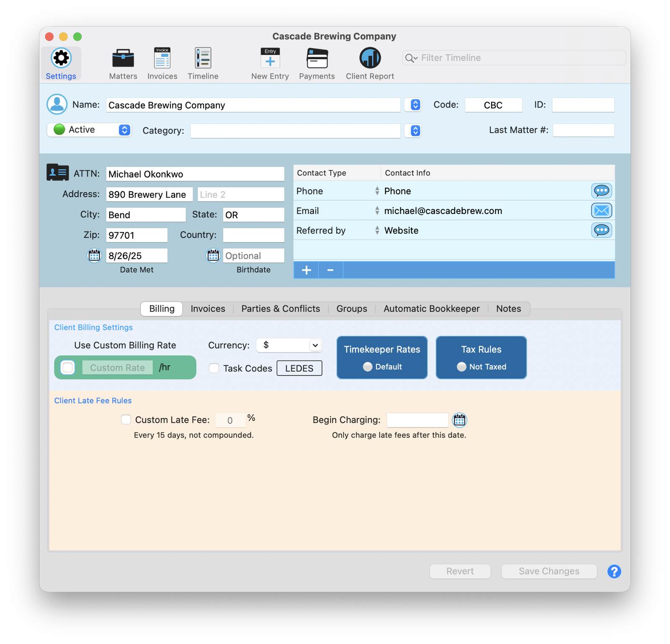Click the Filter Timeline search field
This screenshot has height=644, width=670.
[514, 58]
